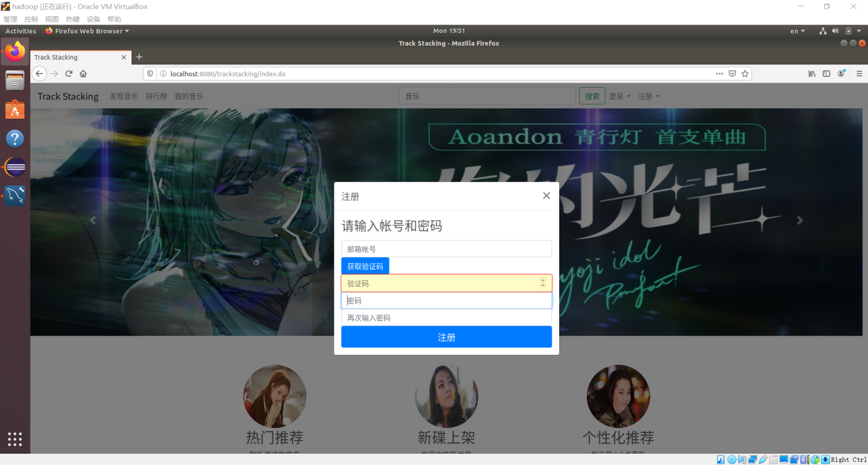The width and height of the screenshot is (868, 465).
Task: Click the 音乐 search box
Action: pyautogui.click(x=487, y=96)
